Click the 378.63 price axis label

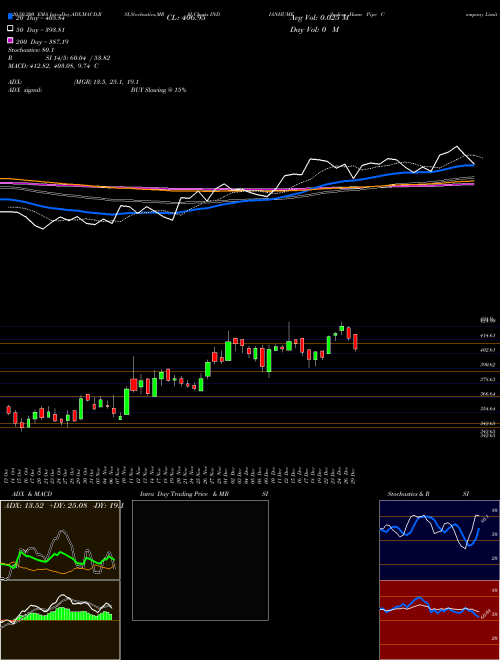pos(488,379)
